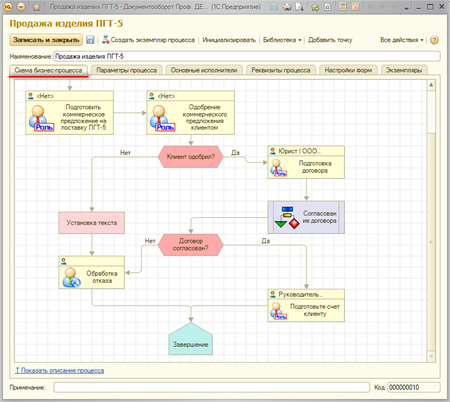Viewport: 450px width, 402px height.
Task: Open the Все действия dropdown
Action: coord(402,40)
